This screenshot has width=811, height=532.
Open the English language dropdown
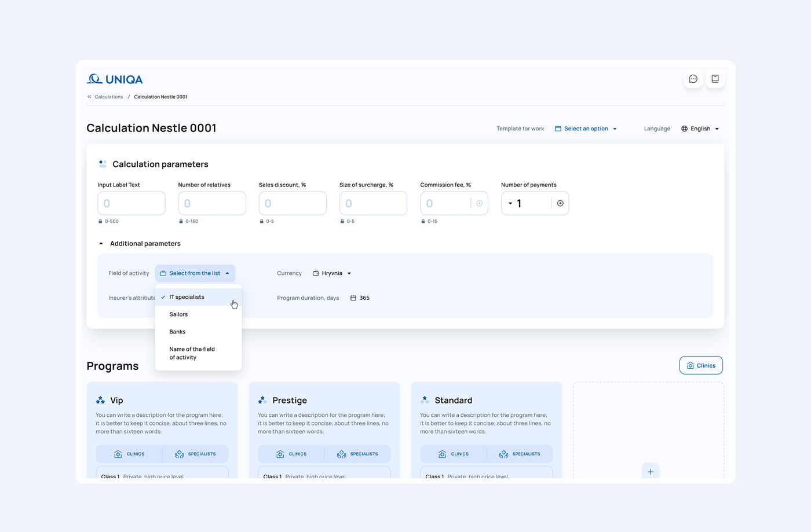click(x=700, y=129)
